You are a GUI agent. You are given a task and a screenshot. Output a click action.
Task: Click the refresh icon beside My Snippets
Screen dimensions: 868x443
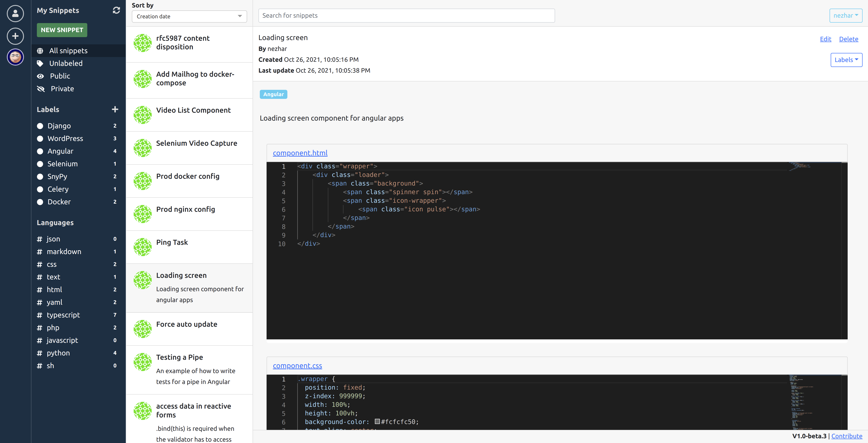point(116,10)
